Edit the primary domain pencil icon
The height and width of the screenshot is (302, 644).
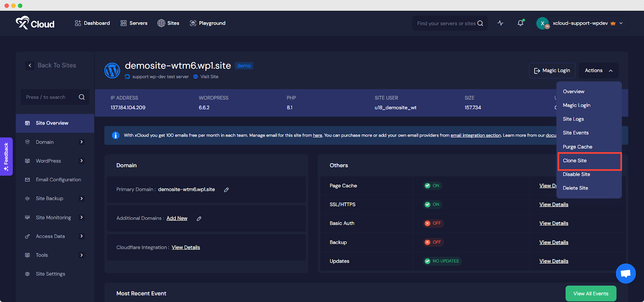227,190
